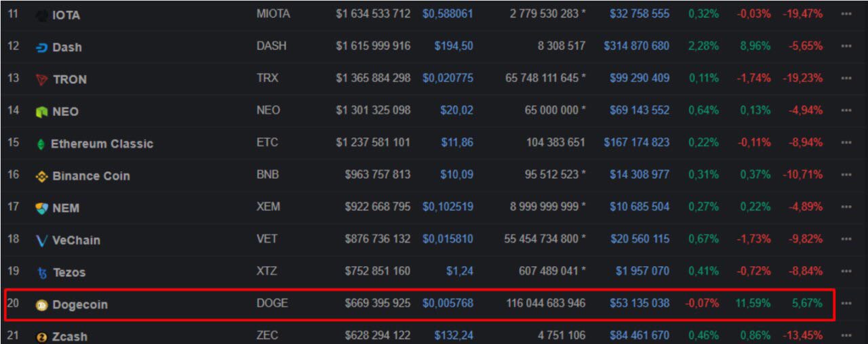Click VeChain volume $20 560 115
This screenshot has width=868, height=344.
point(639,239)
